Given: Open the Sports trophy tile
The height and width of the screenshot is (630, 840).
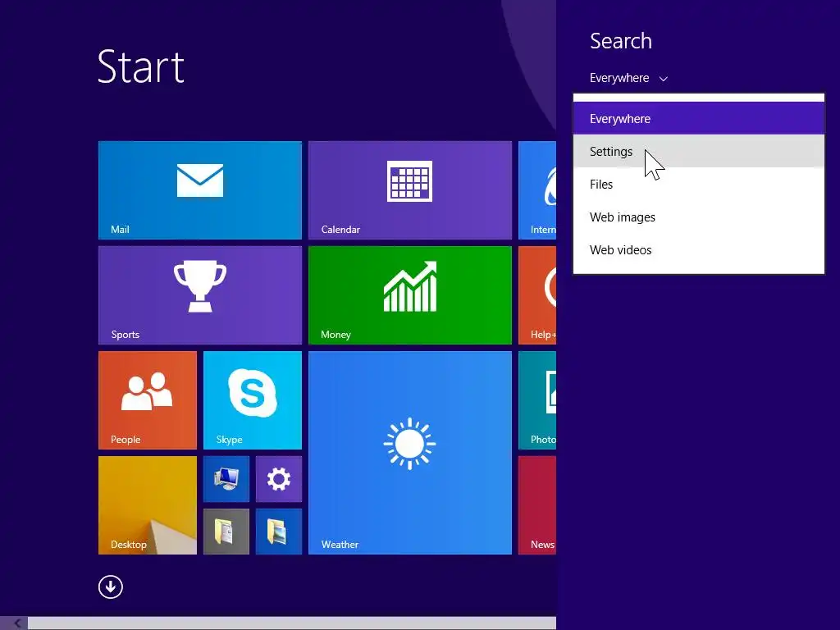Looking at the screenshot, I should pos(200,295).
